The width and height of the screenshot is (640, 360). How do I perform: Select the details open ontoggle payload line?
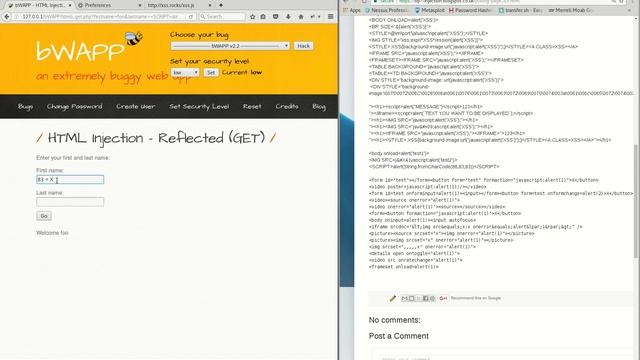point(414,253)
